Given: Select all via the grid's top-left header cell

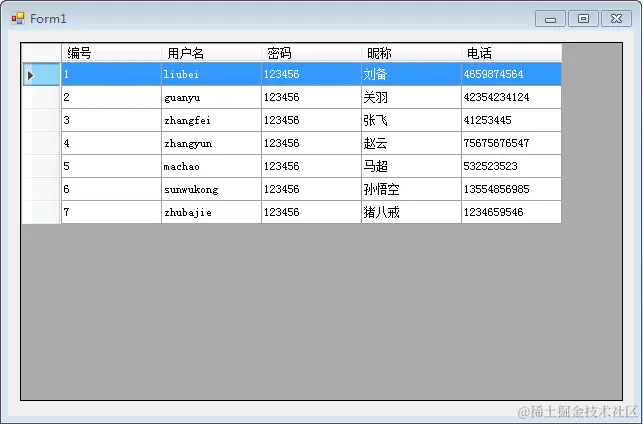Looking at the screenshot, I should coord(41,53).
